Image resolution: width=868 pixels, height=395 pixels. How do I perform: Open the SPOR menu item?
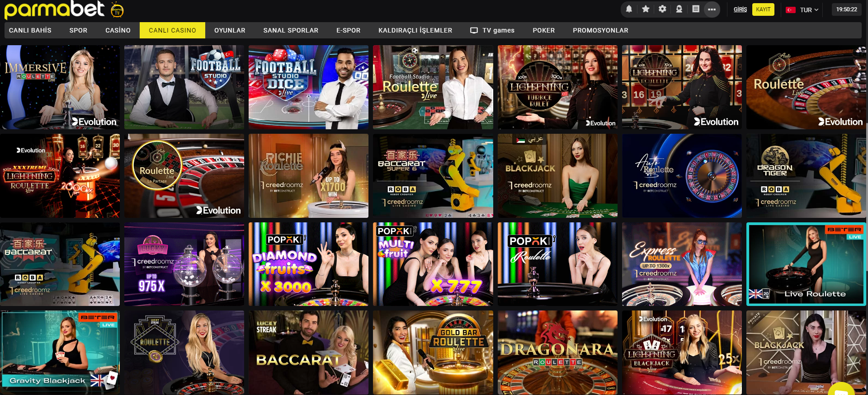[x=78, y=30]
